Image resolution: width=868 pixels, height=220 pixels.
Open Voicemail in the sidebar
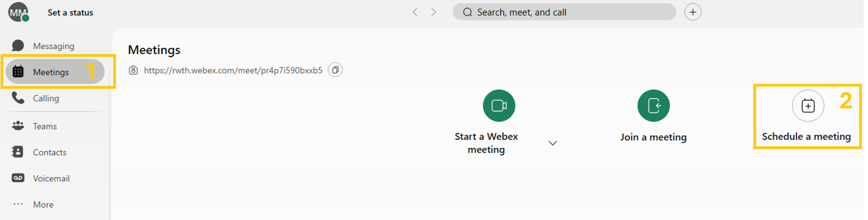click(x=51, y=178)
